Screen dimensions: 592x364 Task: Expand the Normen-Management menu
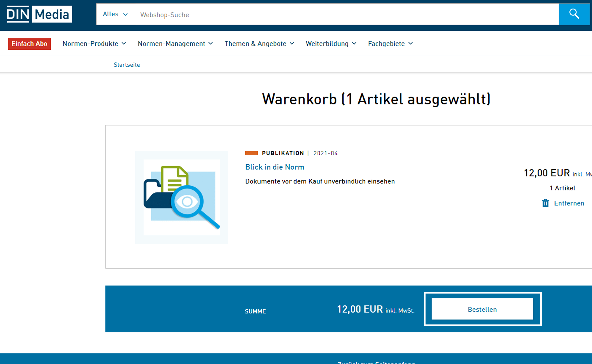tap(175, 43)
